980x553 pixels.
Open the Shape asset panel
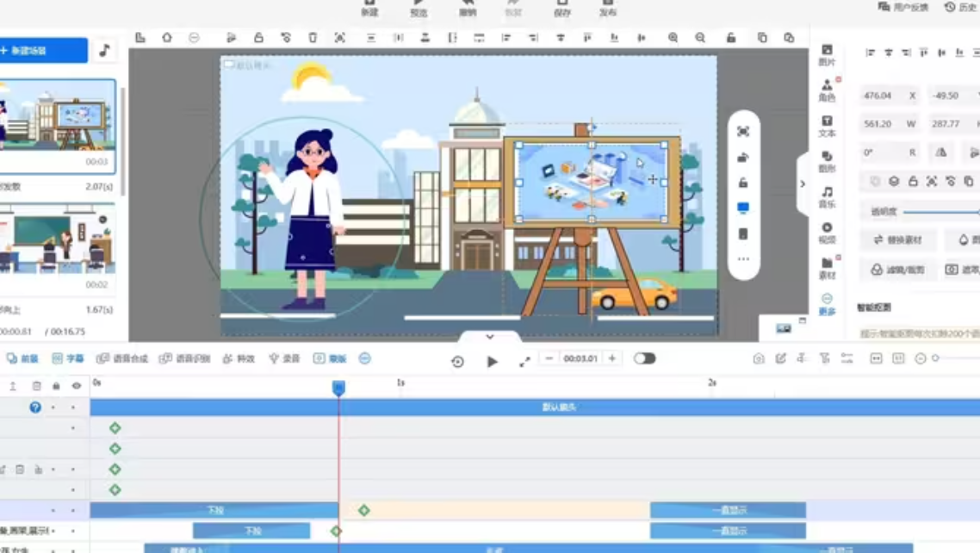pyautogui.click(x=827, y=161)
